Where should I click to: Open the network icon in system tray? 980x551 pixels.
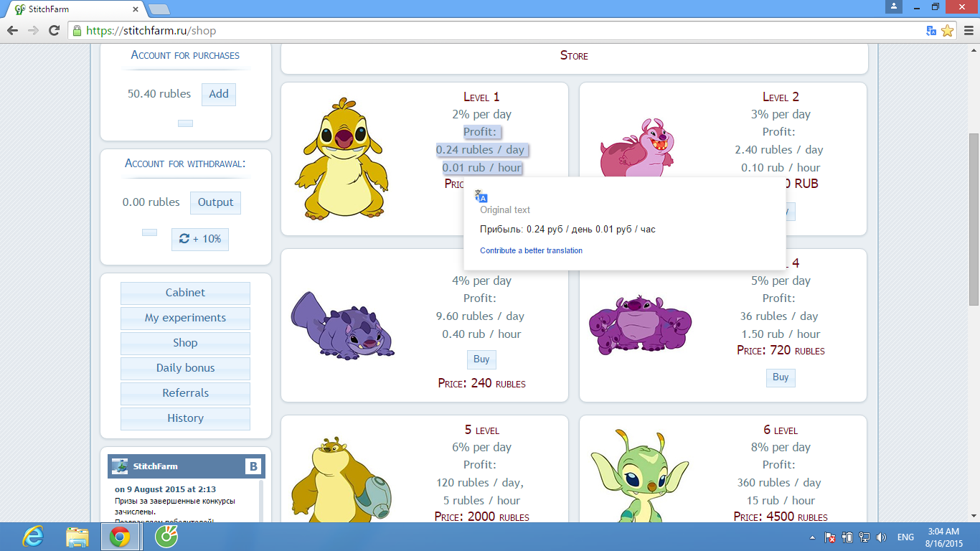864,537
